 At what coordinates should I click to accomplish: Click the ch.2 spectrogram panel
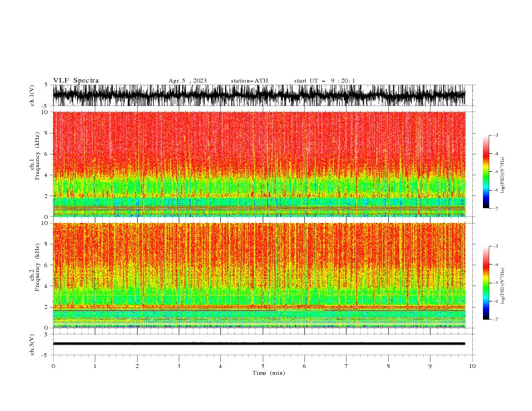pyautogui.click(x=259, y=275)
